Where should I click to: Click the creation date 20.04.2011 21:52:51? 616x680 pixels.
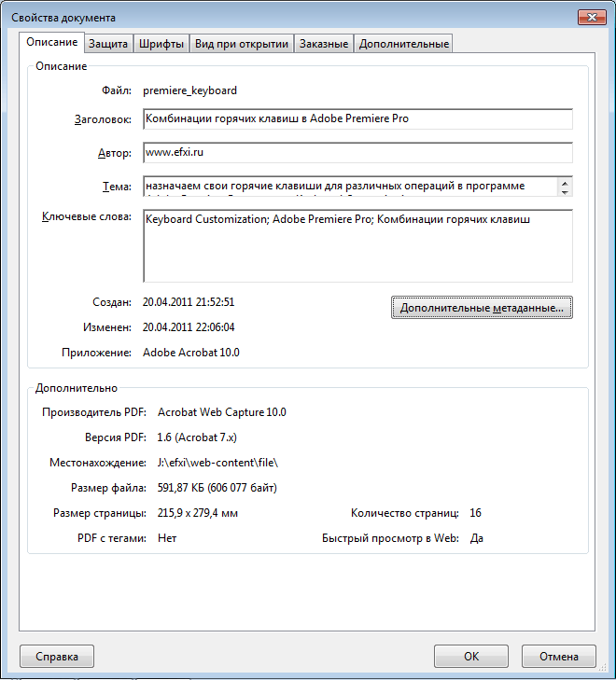click(189, 302)
